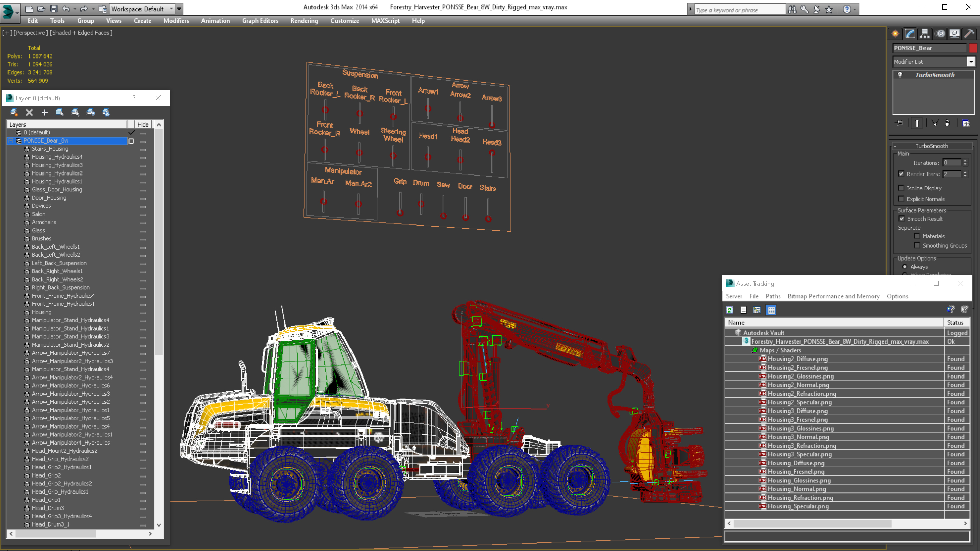Click Freeze/Unfreeze All Layers snowflake icon
This screenshot has width=980, height=551.
pyautogui.click(x=106, y=112)
